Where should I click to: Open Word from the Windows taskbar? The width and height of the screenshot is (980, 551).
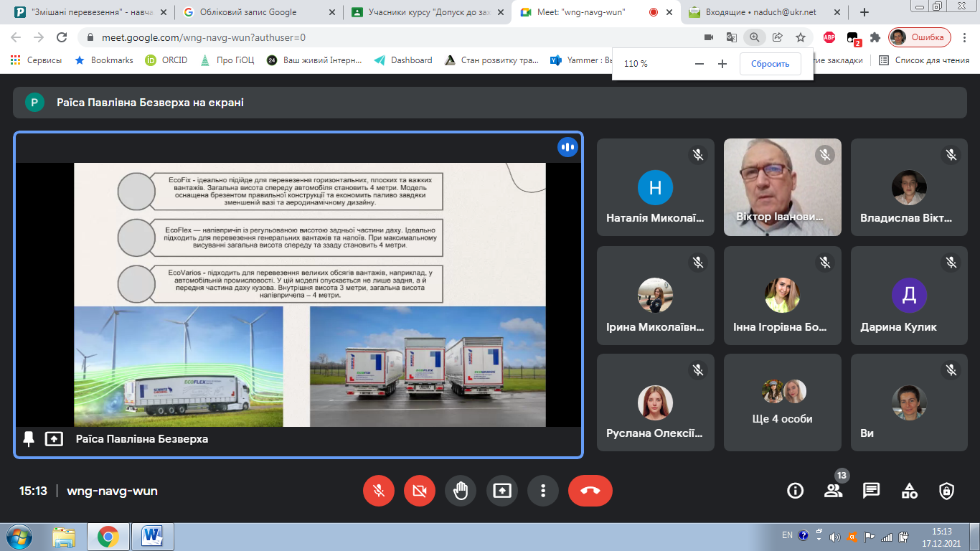click(x=153, y=536)
